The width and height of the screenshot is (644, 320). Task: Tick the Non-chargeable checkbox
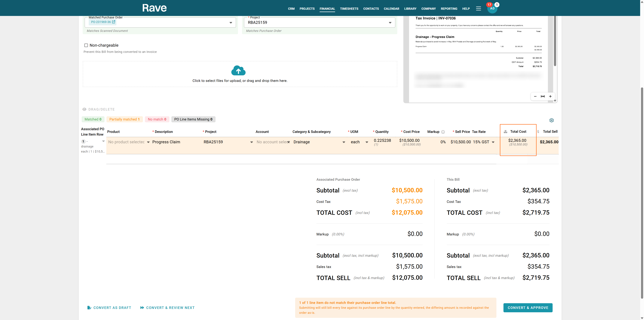click(86, 45)
